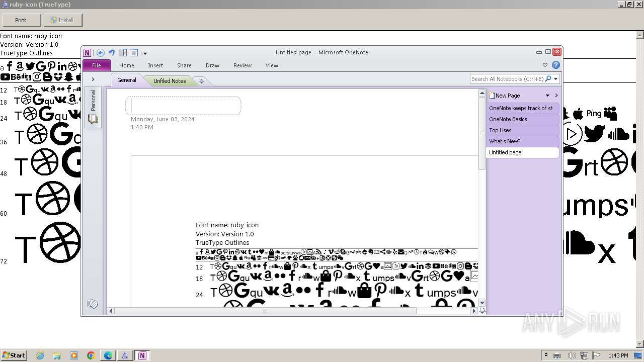The height and width of the screenshot is (362, 644).
Task: Toggle Full Page View icon
Action: (x=134, y=52)
